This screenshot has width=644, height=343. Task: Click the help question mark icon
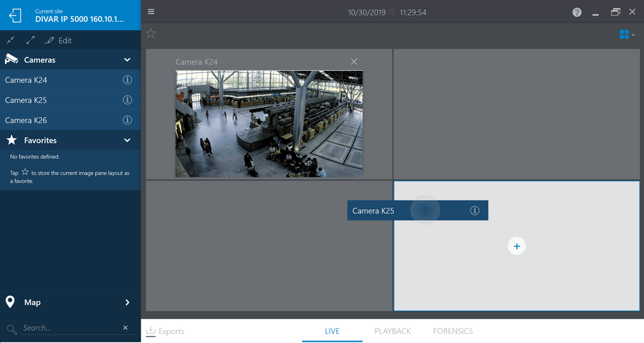pyautogui.click(x=577, y=12)
